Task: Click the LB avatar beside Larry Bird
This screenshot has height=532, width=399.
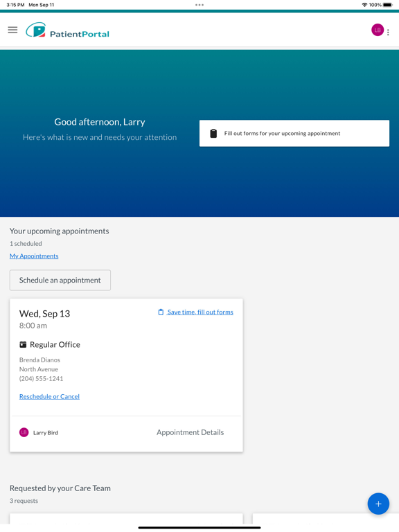Action: click(24, 432)
